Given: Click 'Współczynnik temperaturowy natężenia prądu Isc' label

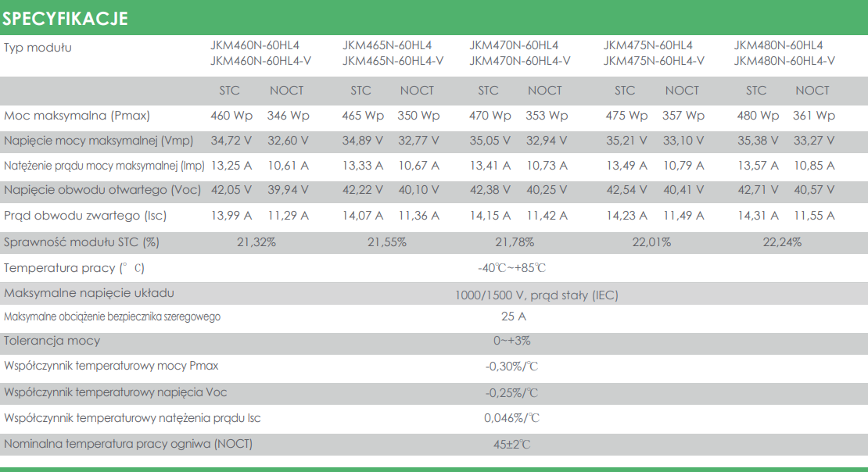Looking at the screenshot, I should (x=132, y=418).
